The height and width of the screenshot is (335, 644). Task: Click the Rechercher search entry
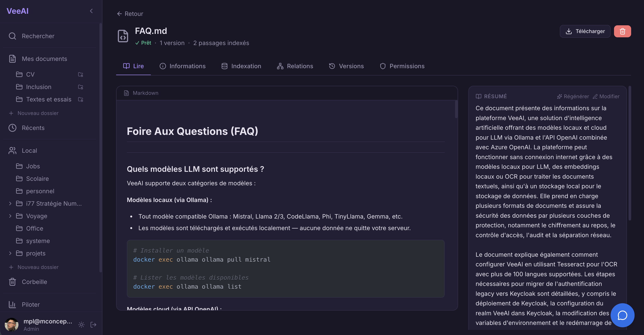(x=38, y=36)
